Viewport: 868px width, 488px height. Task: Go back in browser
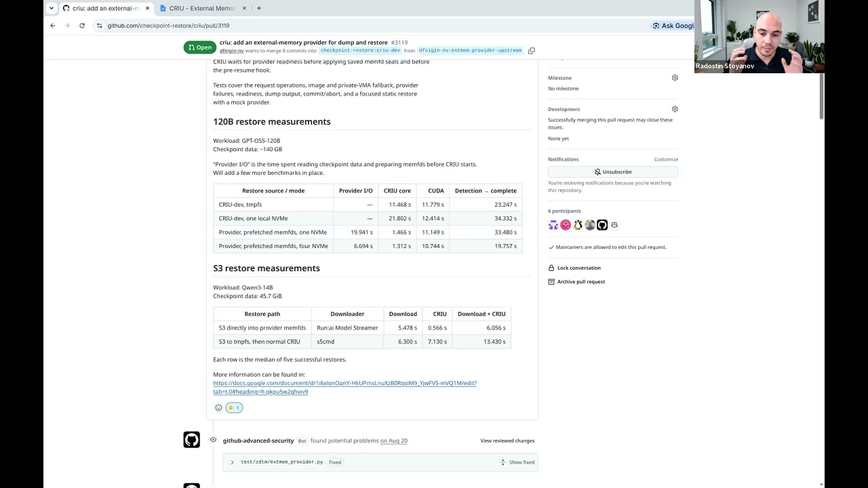53,26
